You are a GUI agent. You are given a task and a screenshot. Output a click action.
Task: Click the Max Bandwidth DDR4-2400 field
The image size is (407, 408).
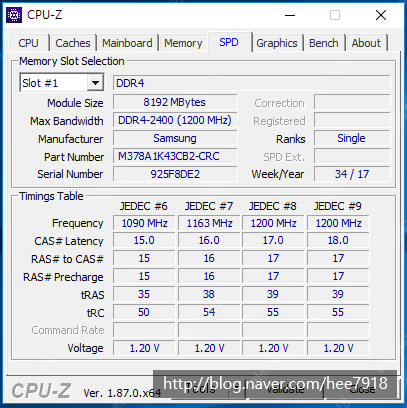tap(175, 120)
